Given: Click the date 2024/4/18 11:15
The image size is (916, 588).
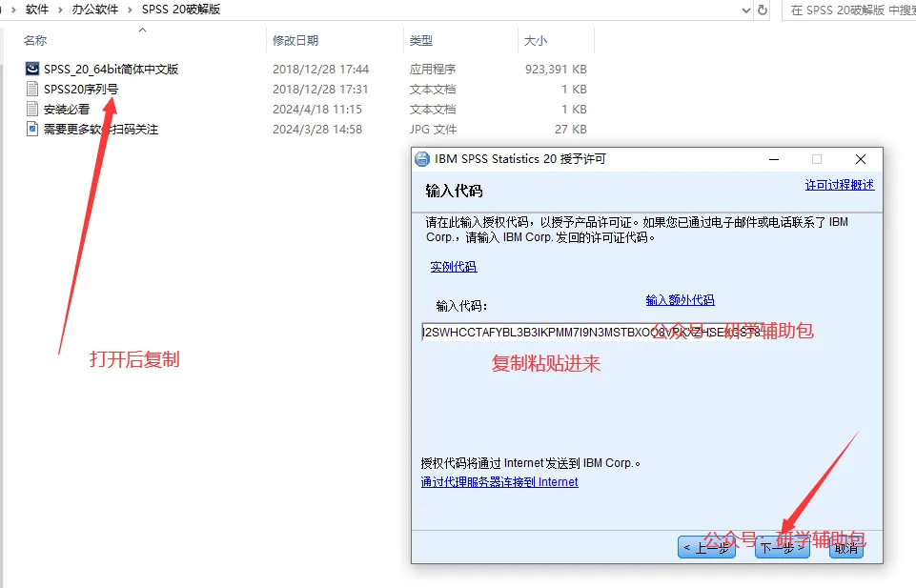Looking at the screenshot, I should (x=317, y=109).
